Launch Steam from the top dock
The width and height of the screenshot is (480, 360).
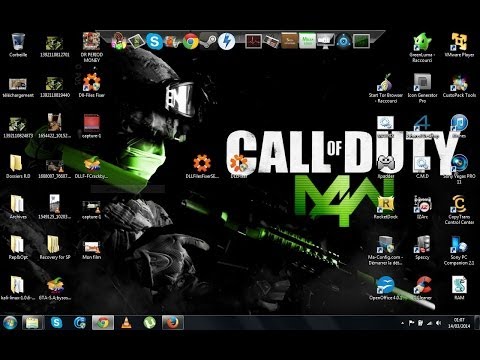(x=209, y=41)
